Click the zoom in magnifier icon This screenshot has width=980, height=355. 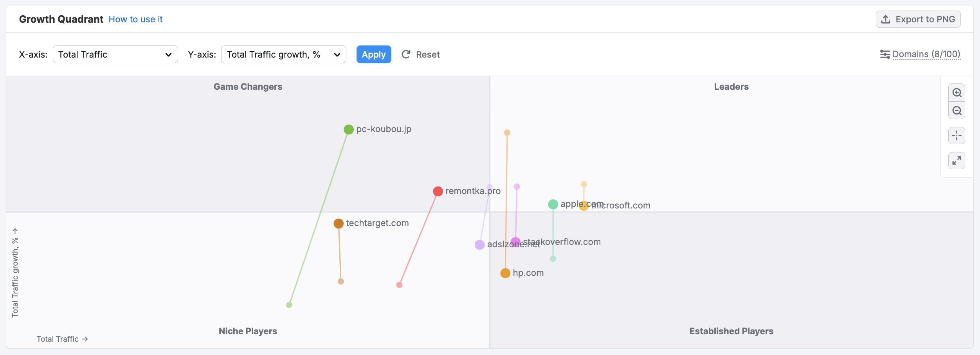(957, 93)
